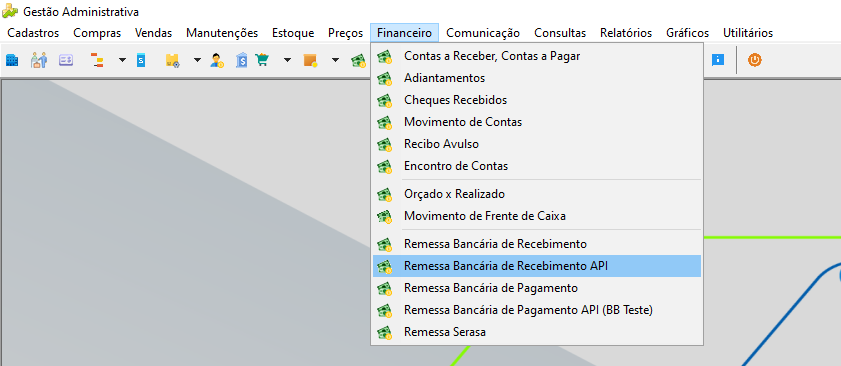Open the Gráficos menu
Image resolution: width=841 pixels, height=366 pixels.
pyautogui.click(x=687, y=33)
